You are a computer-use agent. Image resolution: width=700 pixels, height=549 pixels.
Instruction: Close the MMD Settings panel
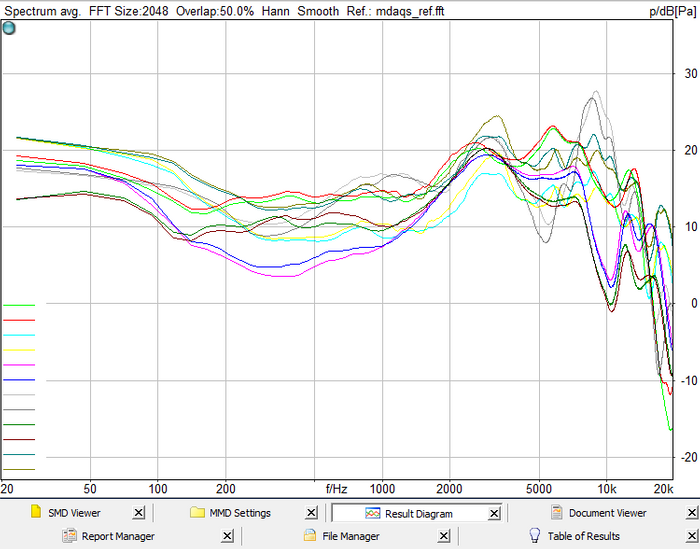[x=310, y=513]
